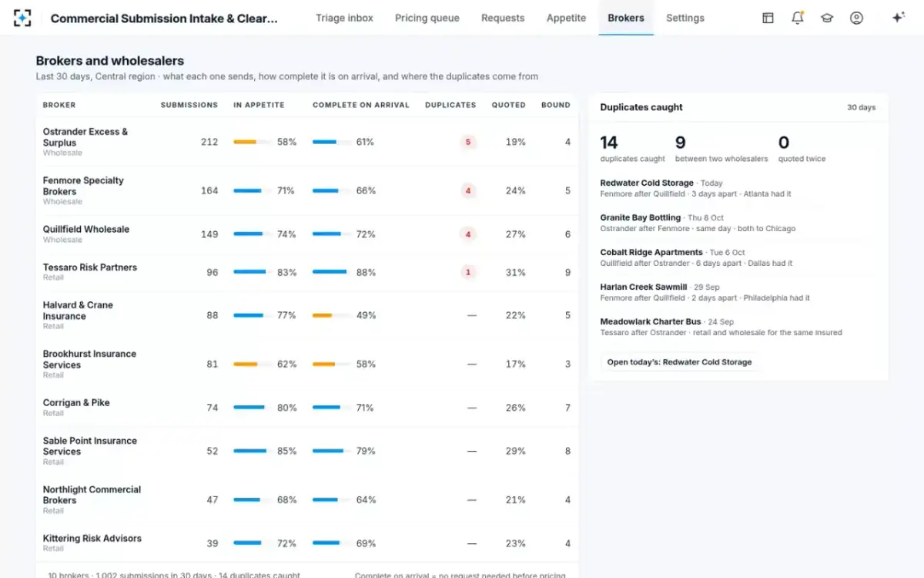
Task: Click the app logo icon
Action: [22, 18]
